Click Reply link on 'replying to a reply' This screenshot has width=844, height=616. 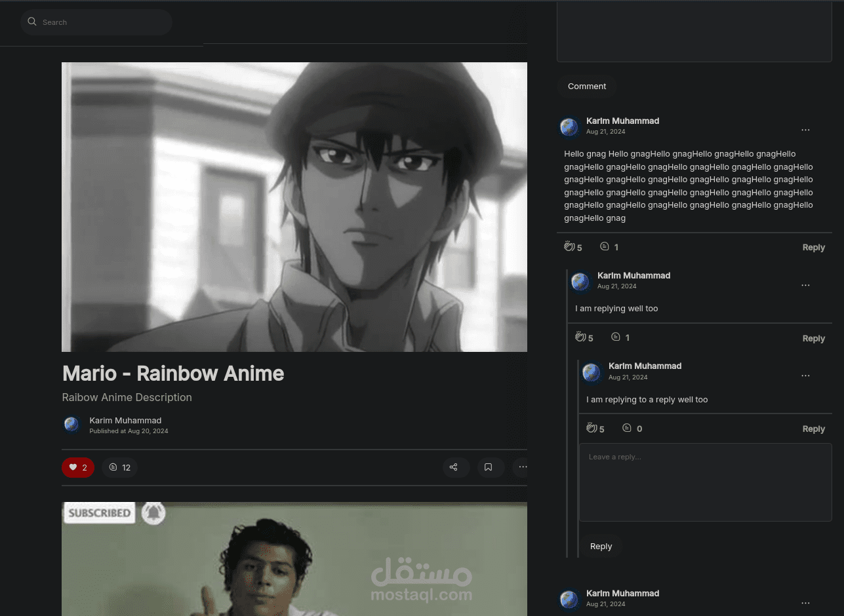point(813,429)
